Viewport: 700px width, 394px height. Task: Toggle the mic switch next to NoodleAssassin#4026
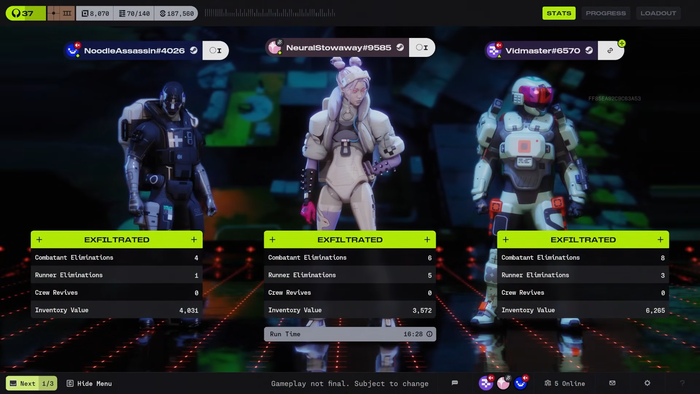point(216,50)
